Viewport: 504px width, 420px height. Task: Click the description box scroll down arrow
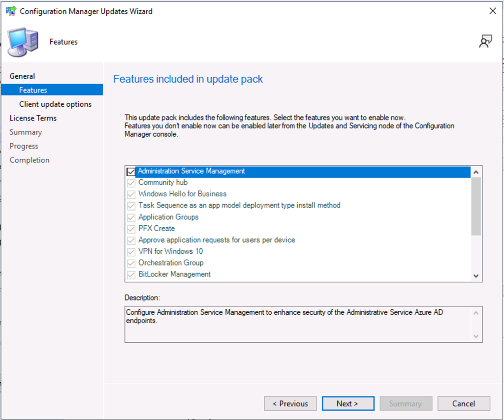[x=476, y=336]
